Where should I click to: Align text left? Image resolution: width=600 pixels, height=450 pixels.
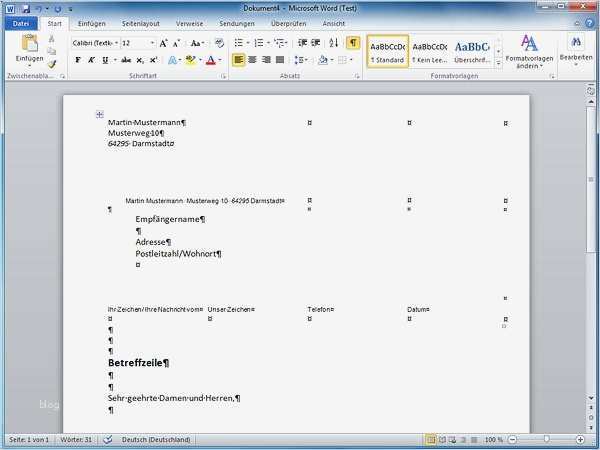point(238,60)
